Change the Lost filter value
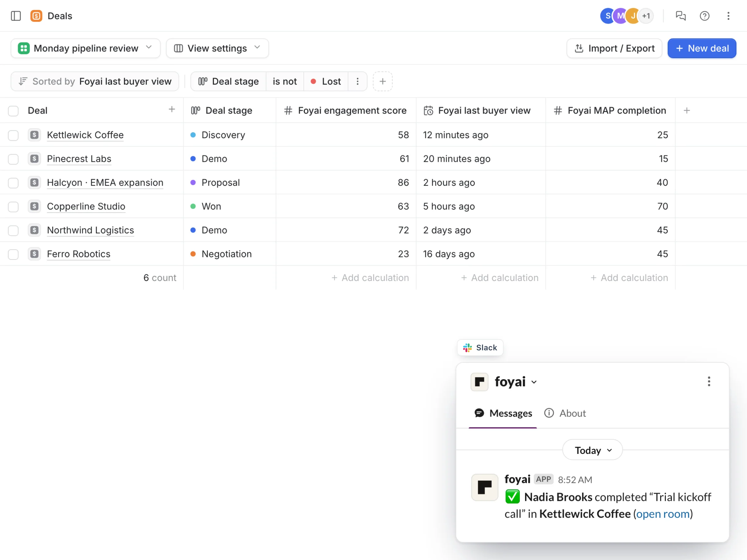The width and height of the screenshot is (747, 560). pos(326,81)
